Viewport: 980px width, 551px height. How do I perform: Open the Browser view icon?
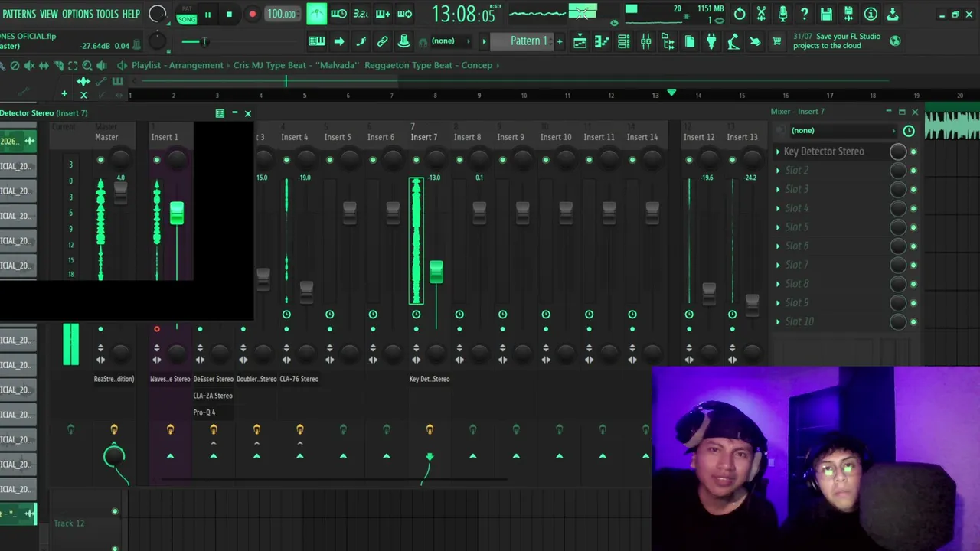(x=668, y=41)
